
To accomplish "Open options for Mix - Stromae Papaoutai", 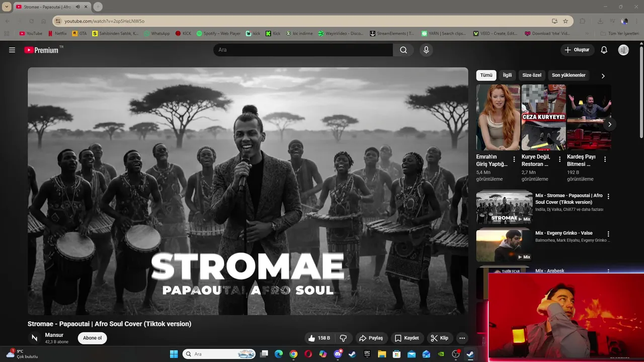I will 608,197.
